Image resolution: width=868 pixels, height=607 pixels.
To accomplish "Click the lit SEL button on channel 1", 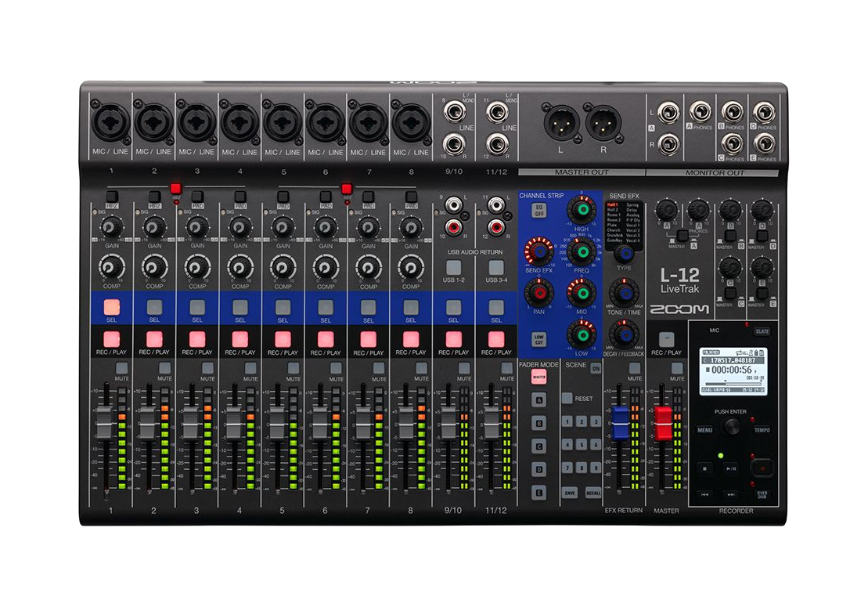I will coord(111,307).
